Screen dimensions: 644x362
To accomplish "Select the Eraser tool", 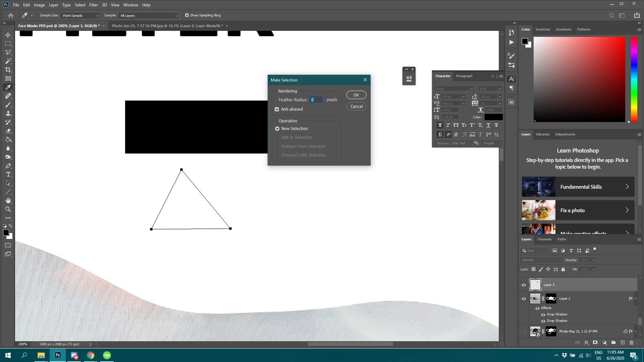I will point(8,131).
